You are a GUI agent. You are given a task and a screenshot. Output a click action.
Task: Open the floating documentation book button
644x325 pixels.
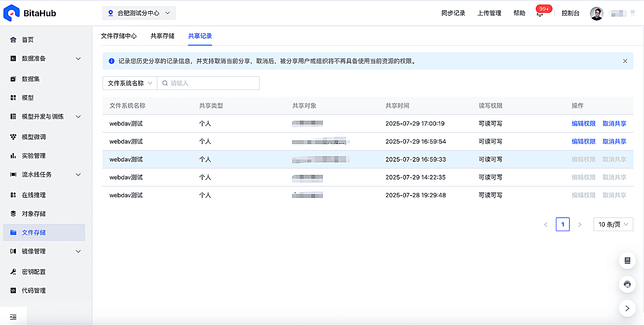tap(627, 261)
